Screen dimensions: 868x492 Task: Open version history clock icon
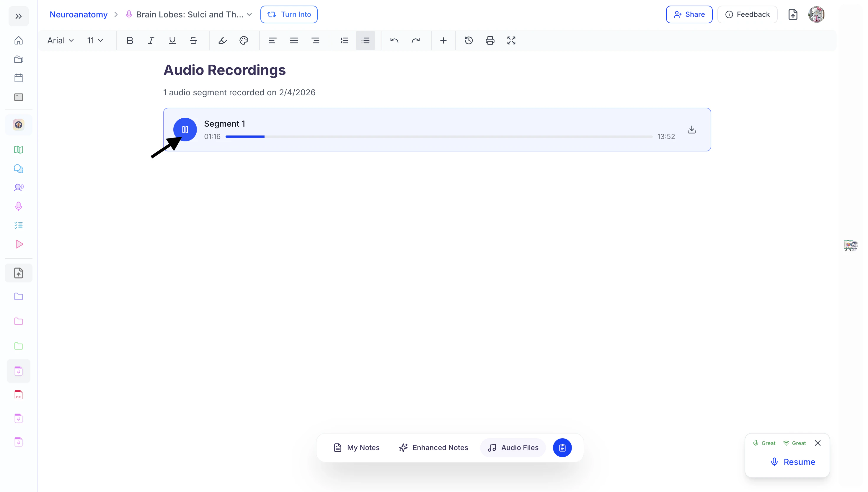tap(469, 40)
